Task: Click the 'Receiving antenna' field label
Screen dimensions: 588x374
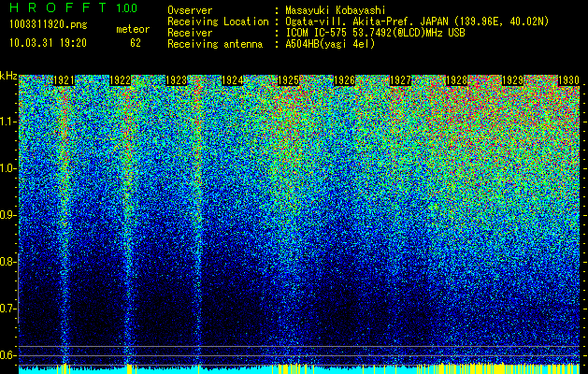Action: [x=215, y=44]
